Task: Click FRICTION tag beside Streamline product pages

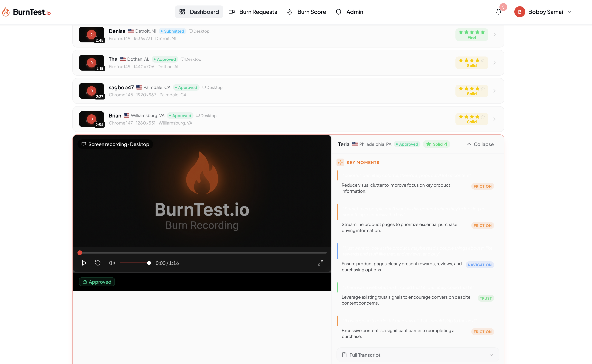Action: (x=482, y=226)
